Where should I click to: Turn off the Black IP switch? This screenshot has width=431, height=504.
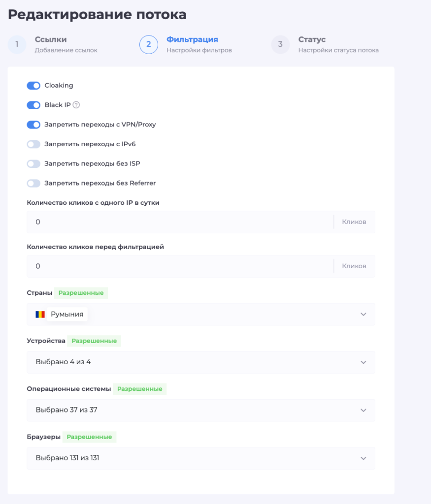pos(33,105)
